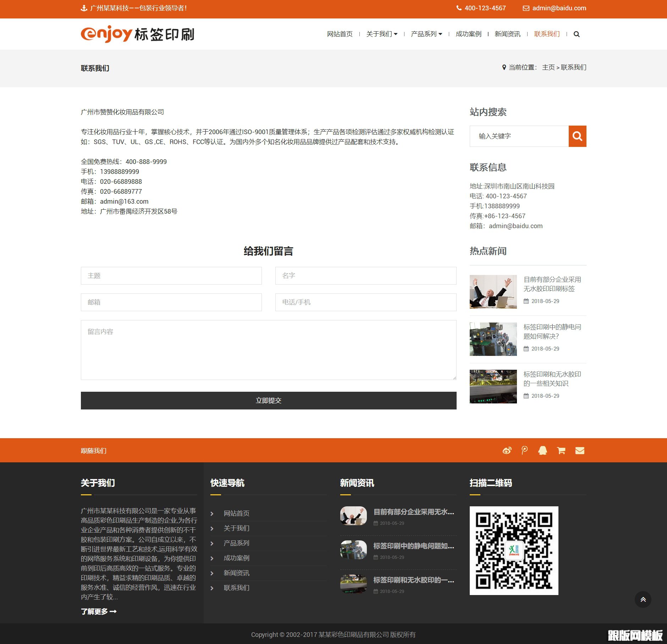Viewport: 667px width, 644px height.
Task: Click the 标签印刷中的静电问题 news thumbnail
Action: tap(493, 339)
